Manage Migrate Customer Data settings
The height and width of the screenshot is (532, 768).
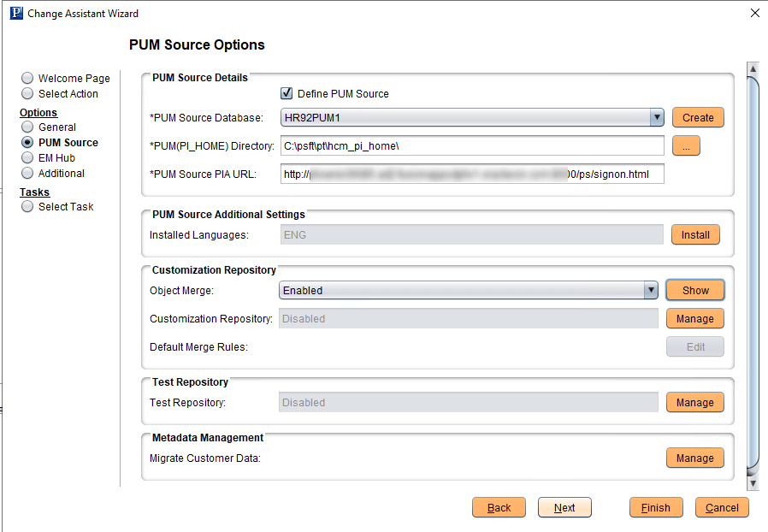click(x=695, y=458)
